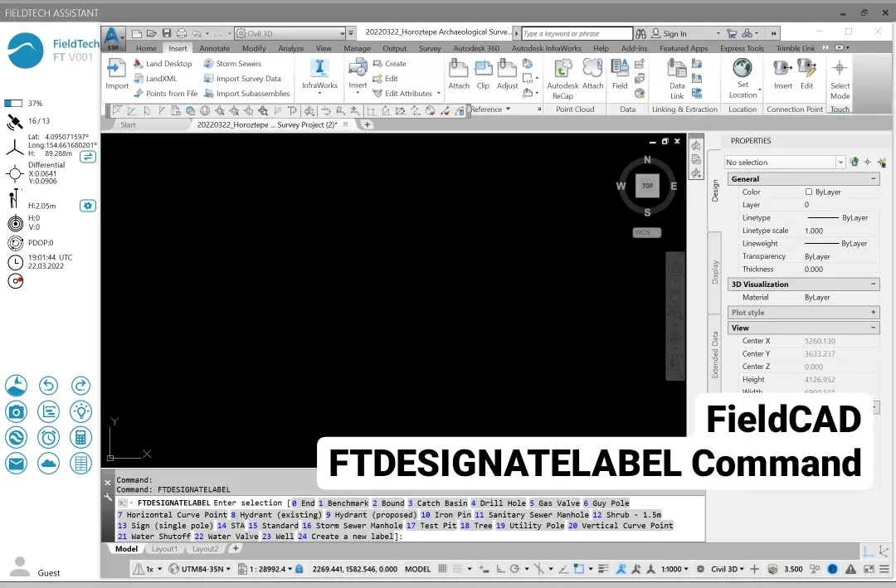
Task: Click Sign In button
Action: point(670,34)
